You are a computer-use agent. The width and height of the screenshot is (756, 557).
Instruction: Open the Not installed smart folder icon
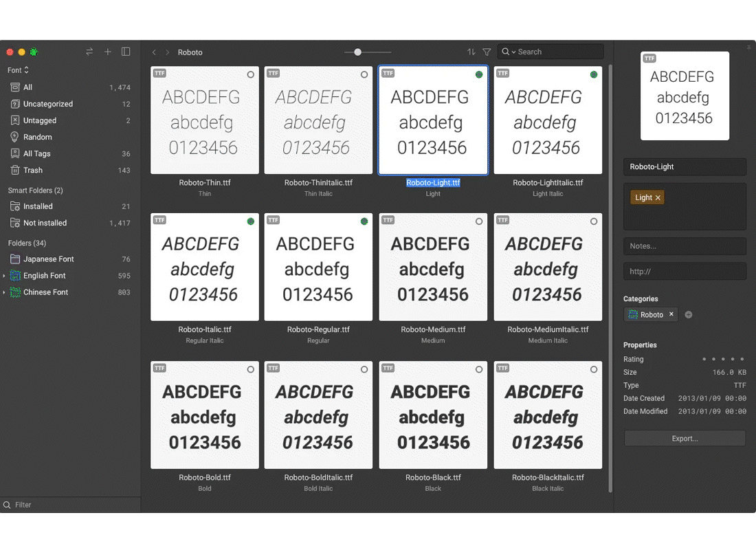(x=15, y=223)
